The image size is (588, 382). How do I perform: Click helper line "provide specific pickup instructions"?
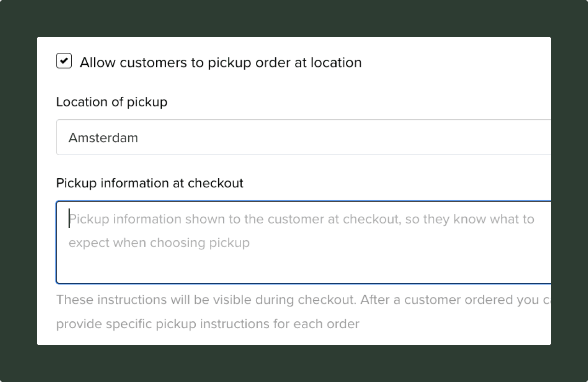[x=208, y=324]
